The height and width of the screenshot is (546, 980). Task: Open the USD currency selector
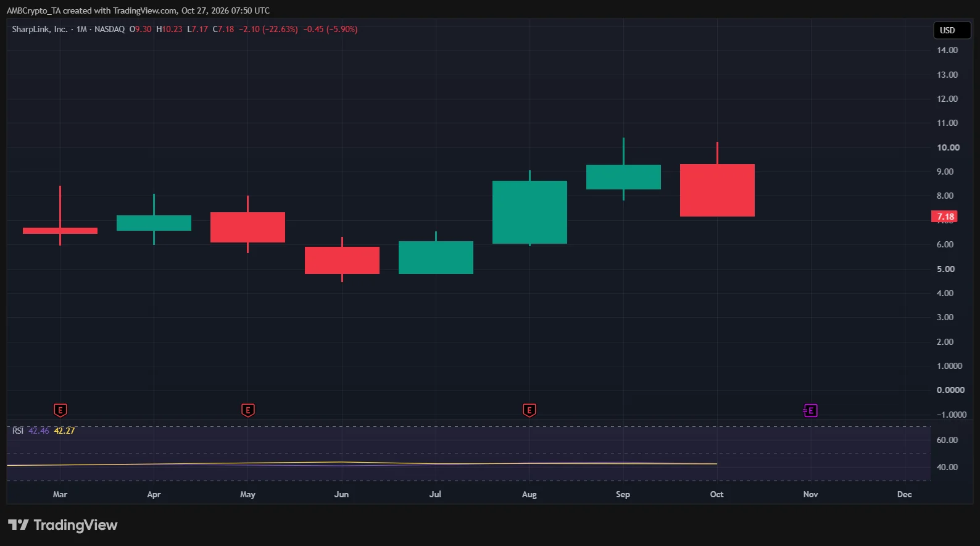tap(952, 30)
